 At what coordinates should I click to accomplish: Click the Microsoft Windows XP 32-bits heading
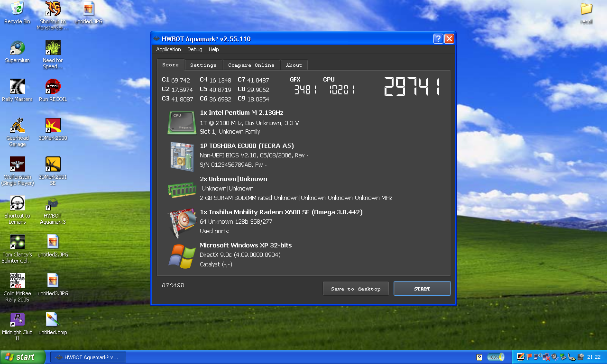[246, 246]
